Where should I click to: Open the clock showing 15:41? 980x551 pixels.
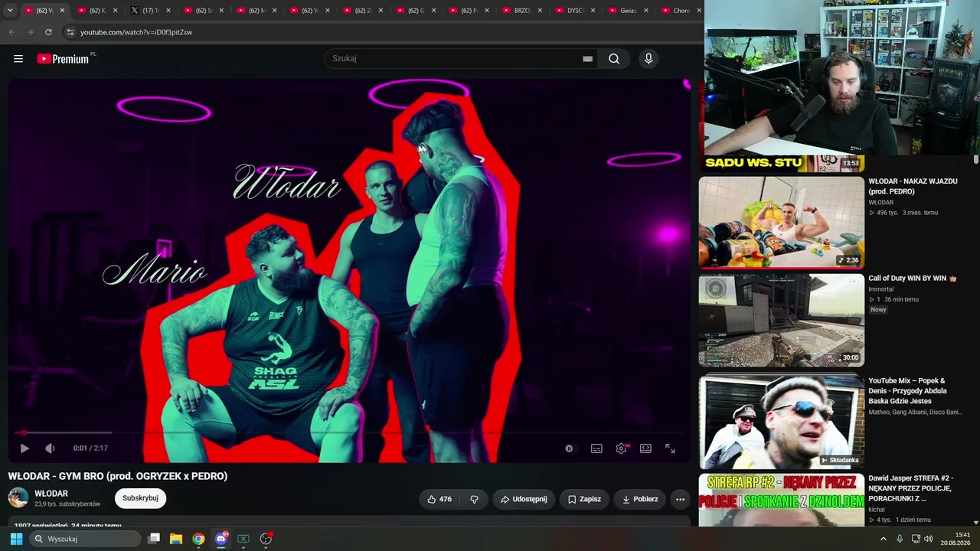pos(955,539)
